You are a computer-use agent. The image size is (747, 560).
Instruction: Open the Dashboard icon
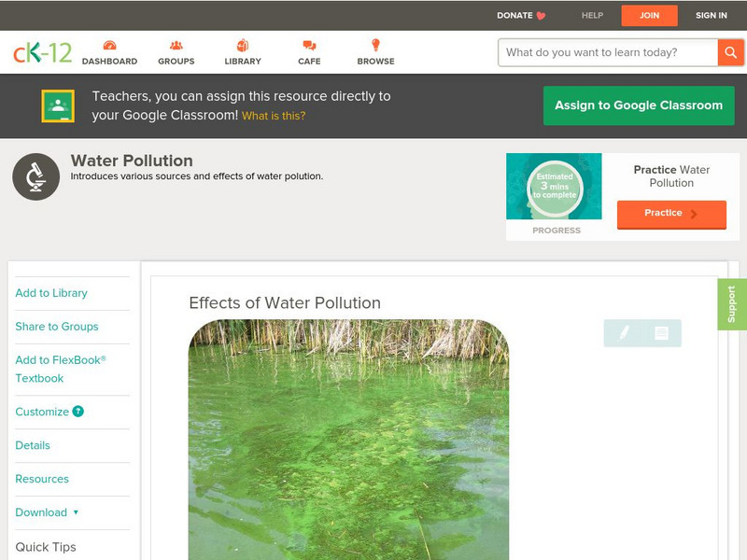click(109, 46)
